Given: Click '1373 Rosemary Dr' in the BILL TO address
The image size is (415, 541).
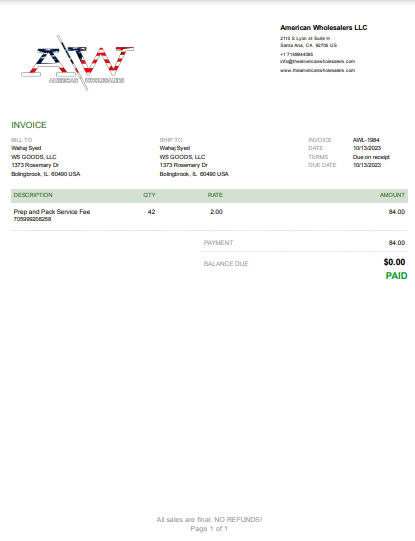Looking at the screenshot, I should coord(35,165).
